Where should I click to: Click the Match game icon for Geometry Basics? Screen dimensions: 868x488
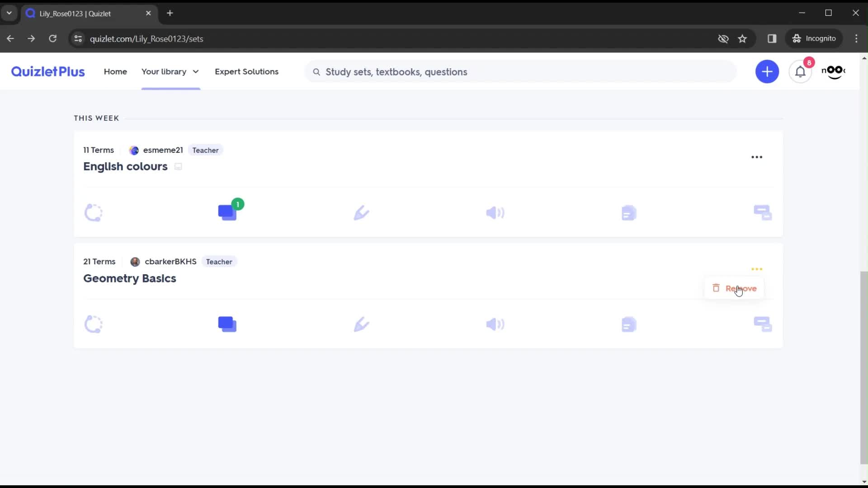763,324
